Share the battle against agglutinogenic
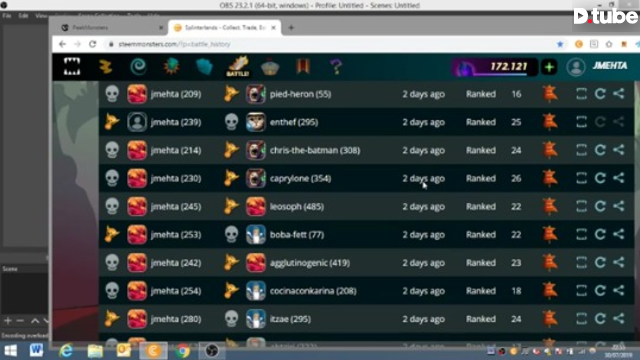The width and height of the screenshot is (640, 360). [x=619, y=262]
